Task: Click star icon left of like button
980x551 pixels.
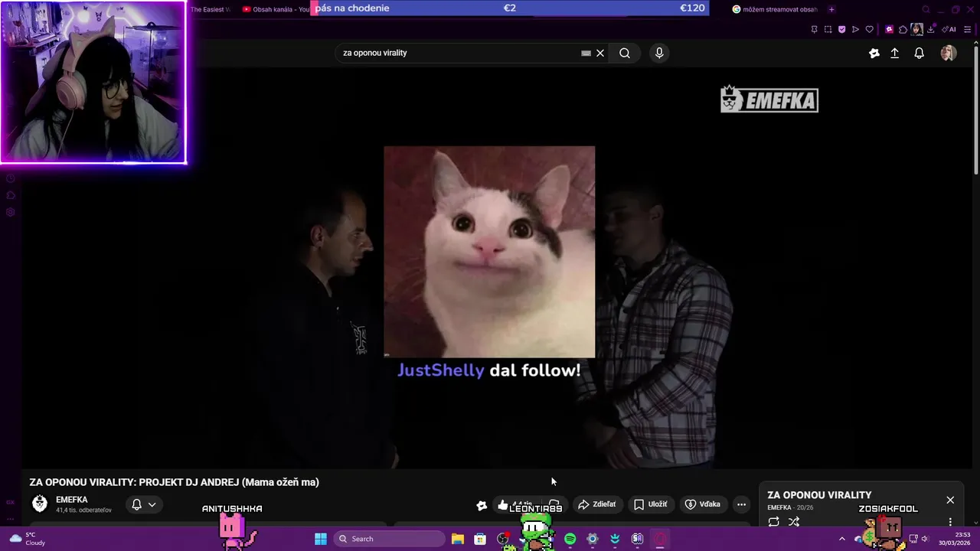Action: (x=482, y=505)
